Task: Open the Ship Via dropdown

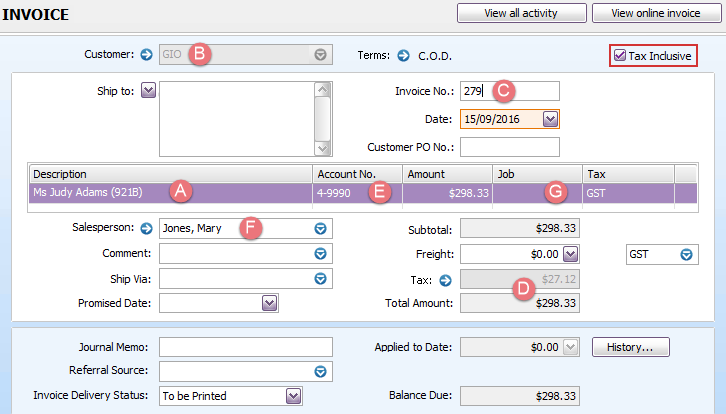Action: pos(321,278)
